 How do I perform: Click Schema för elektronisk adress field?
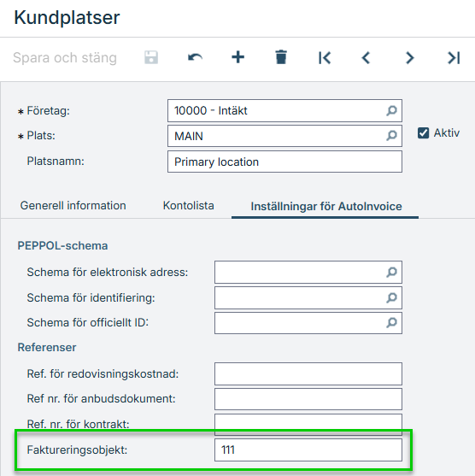308,272
